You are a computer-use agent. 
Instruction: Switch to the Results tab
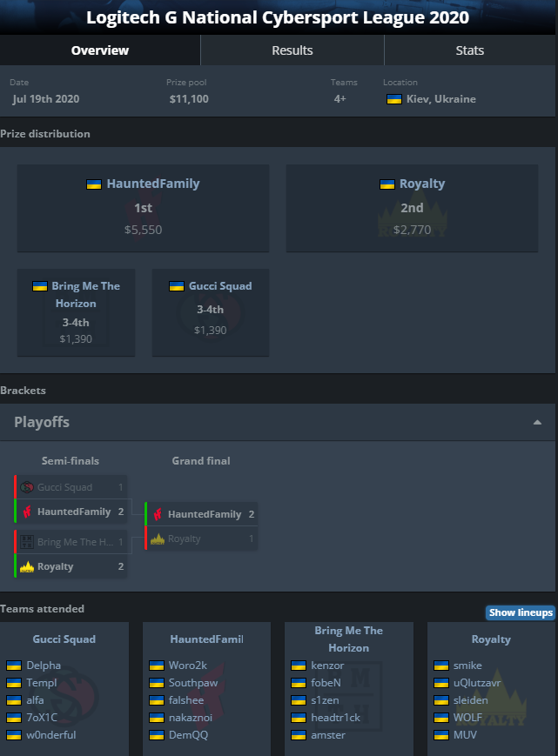[x=292, y=50]
